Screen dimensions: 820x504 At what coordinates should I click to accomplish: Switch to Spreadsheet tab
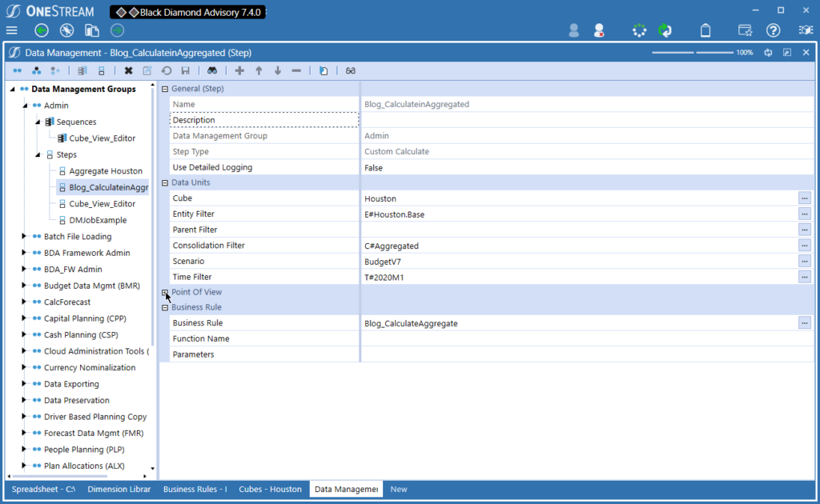coord(43,490)
